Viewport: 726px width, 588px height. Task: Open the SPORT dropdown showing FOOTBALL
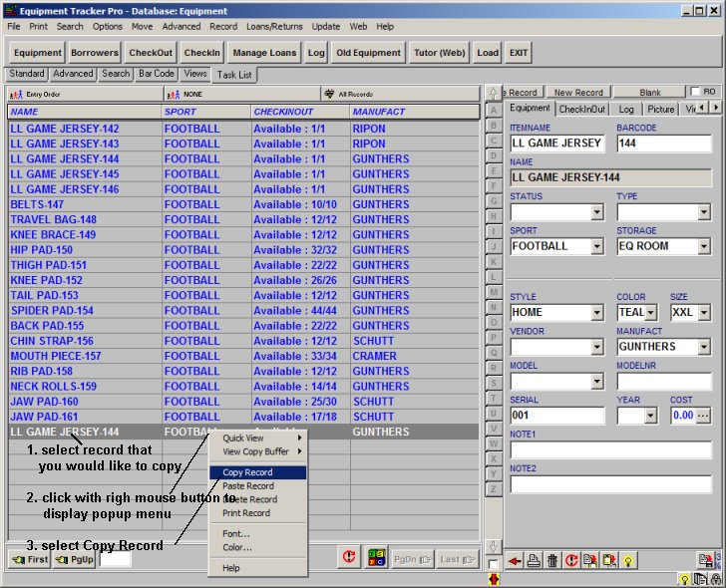tap(596, 246)
